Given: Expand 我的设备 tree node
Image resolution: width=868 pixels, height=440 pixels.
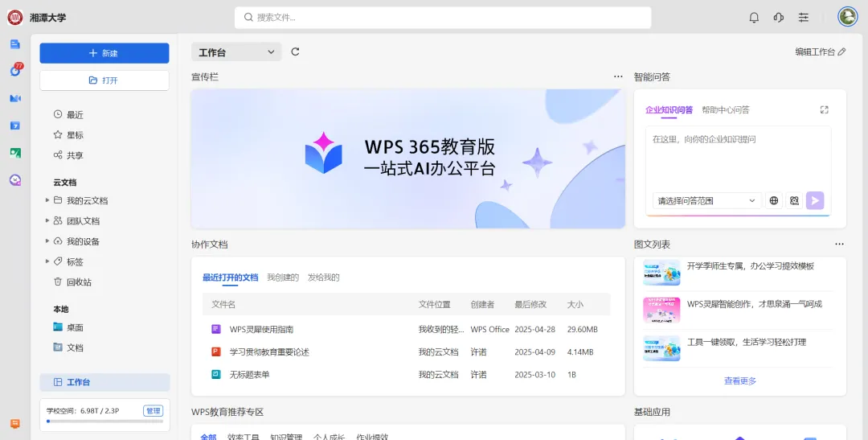Looking at the screenshot, I should coord(47,241).
